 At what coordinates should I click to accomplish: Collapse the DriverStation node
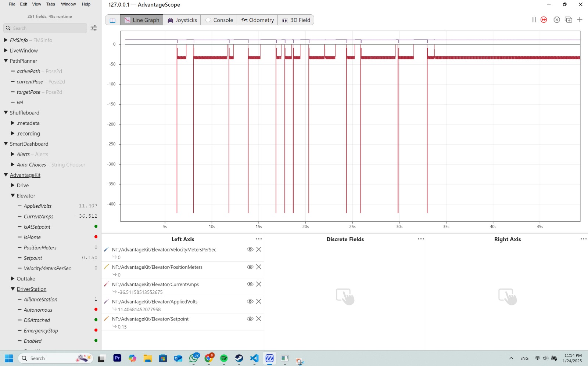click(13, 289)
